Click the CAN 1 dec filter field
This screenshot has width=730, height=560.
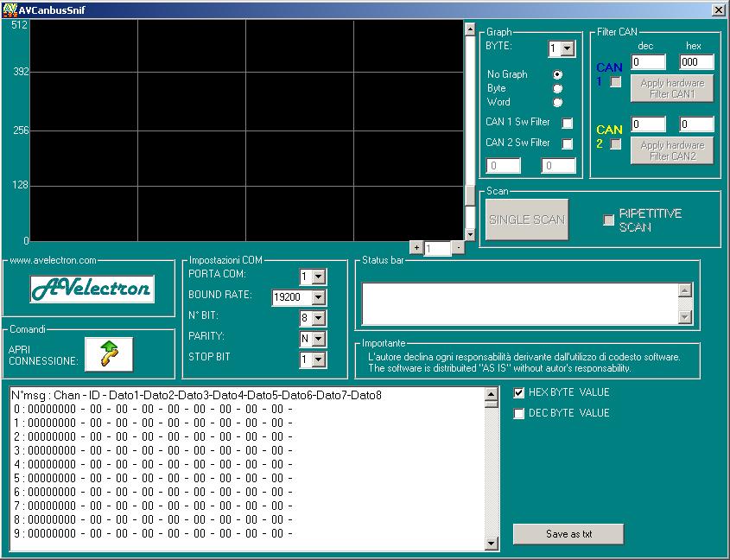[649, 62]
